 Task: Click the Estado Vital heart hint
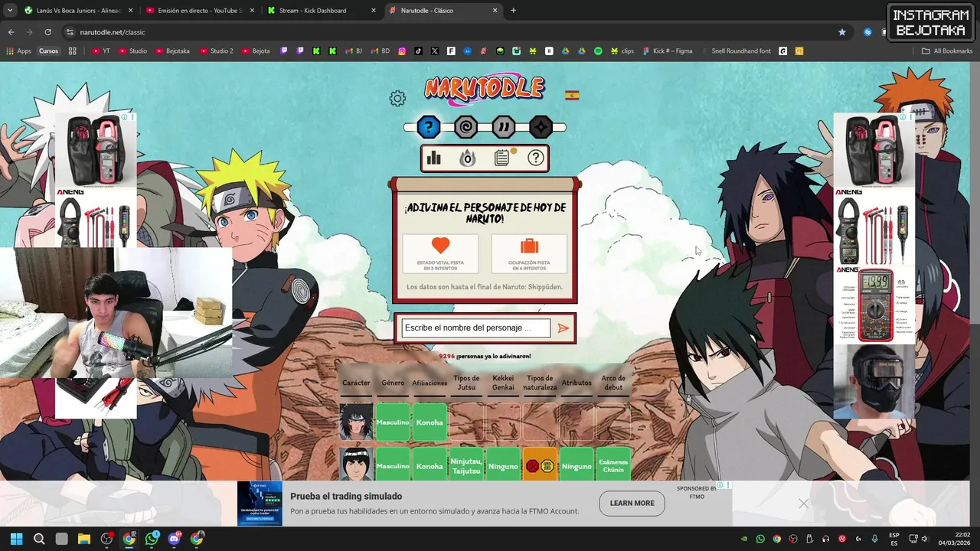(440, 253)
